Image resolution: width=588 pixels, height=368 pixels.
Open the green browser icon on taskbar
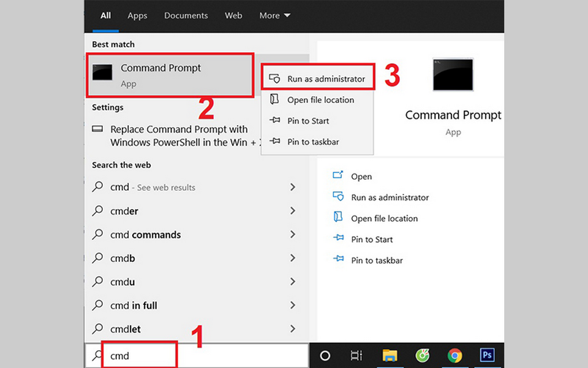(423, 355)
